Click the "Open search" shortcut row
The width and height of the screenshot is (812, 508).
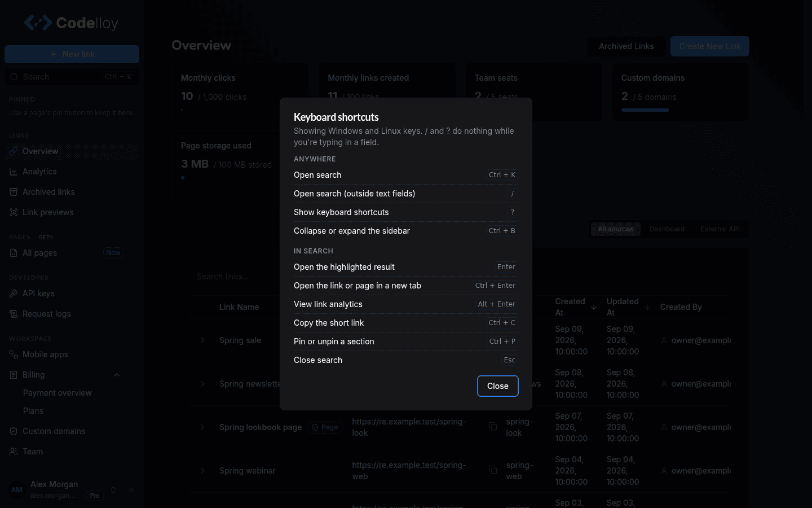(x=405, y=175)
